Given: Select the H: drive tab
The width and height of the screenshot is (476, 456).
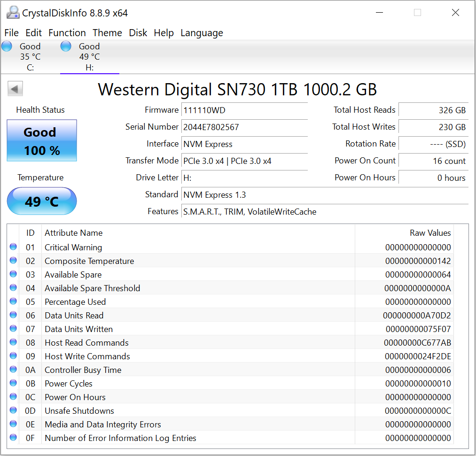Looking at the screenshot, I should coord(89,57).
